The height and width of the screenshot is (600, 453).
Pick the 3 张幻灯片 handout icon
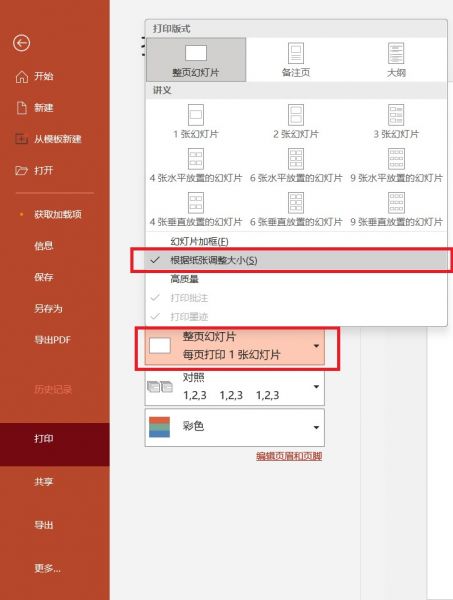[x=396, y=115]
